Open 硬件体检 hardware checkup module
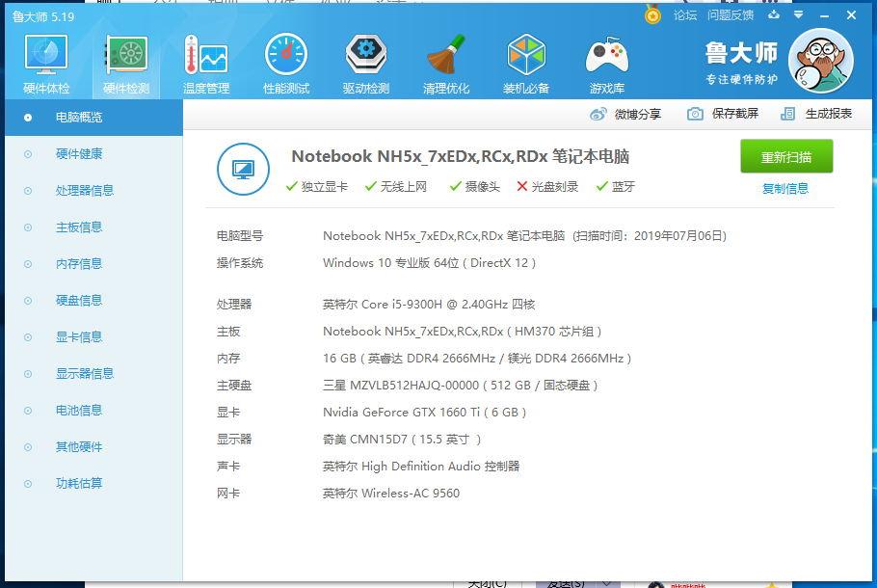The height and width of the screenshot is (588, 877). tap(46, 64)
